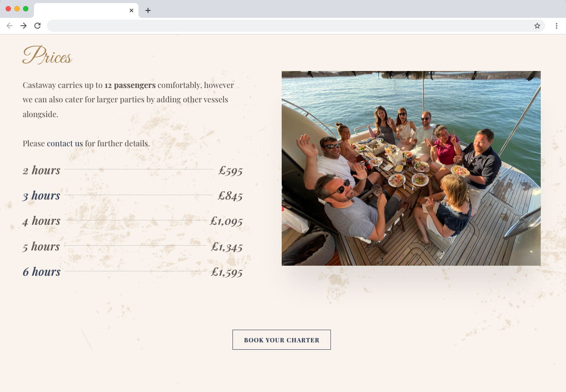This screenshot has width=566, height=392.
Task: Bookmark this page with the star icon
Action: pyautogui.click(x=537, y=26)
